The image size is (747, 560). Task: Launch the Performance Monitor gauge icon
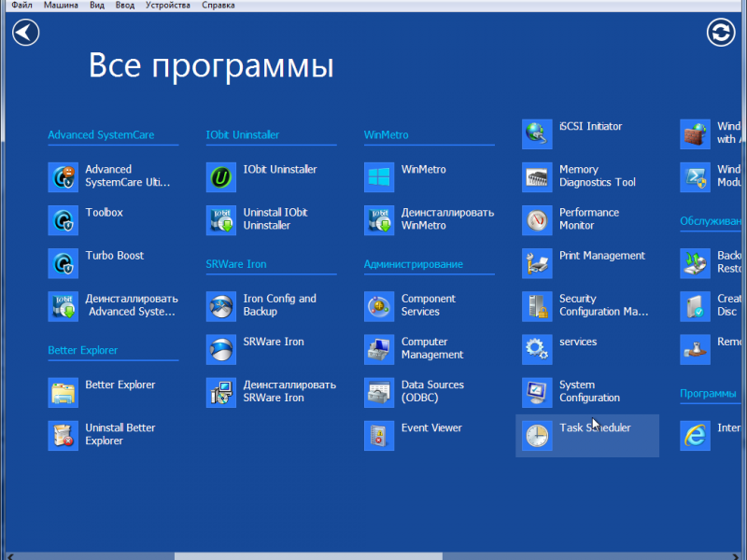click(x=537, y=220)
